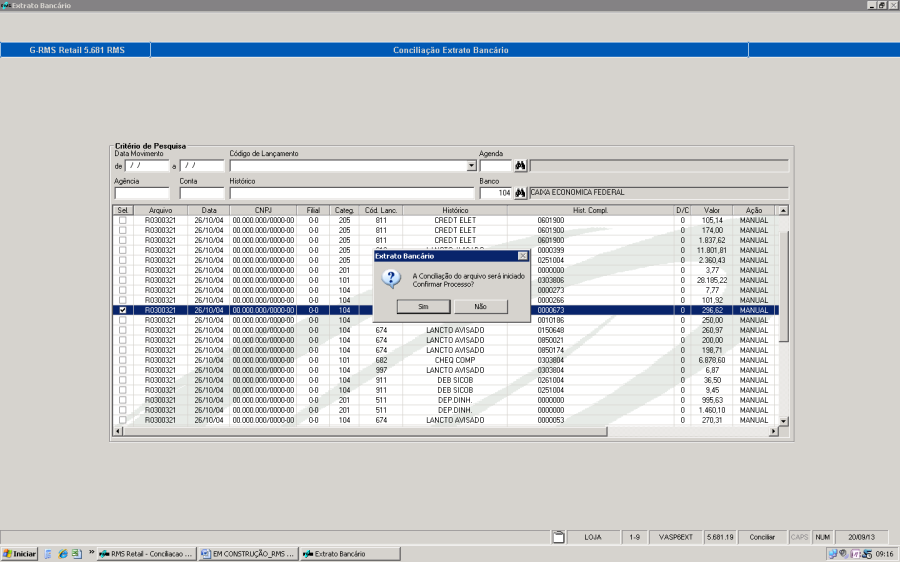Open Internet Explorer from quick launch
The height and width of the screenshot is (562, 900).
click(x=61, y=553)
